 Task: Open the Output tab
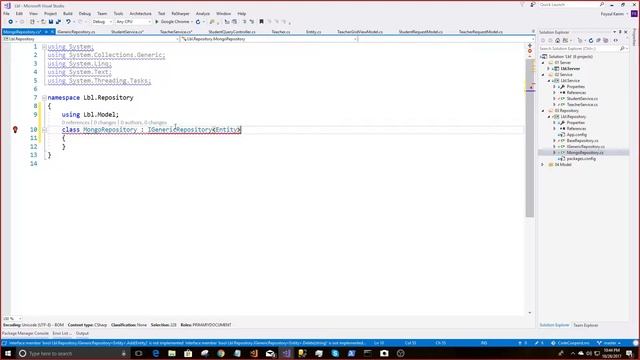tap(82, 333)
